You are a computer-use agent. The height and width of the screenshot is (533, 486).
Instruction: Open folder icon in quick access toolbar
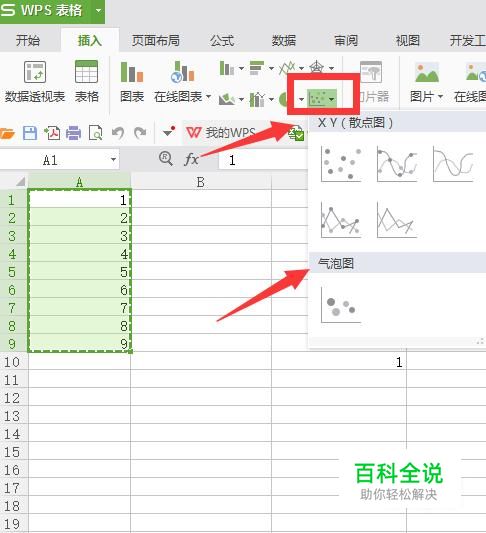tap(7, 133)
